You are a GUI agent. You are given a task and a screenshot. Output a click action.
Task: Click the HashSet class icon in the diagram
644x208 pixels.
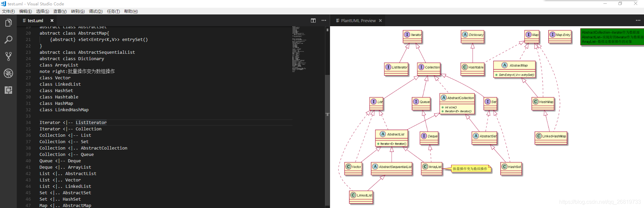pyautogui.click(x=504, y=167)
